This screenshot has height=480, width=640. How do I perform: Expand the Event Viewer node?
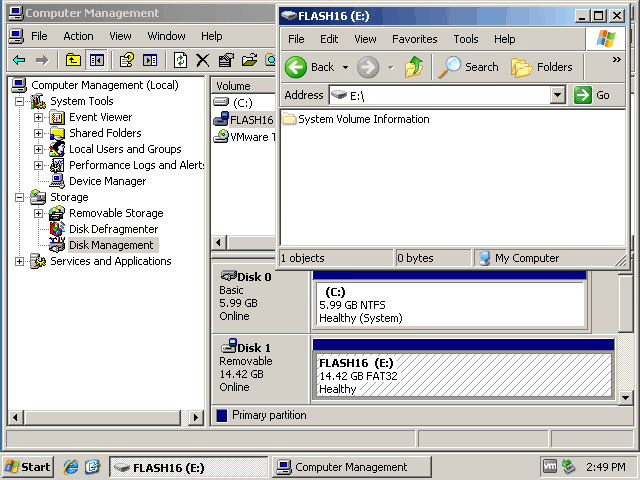(38, 118)
